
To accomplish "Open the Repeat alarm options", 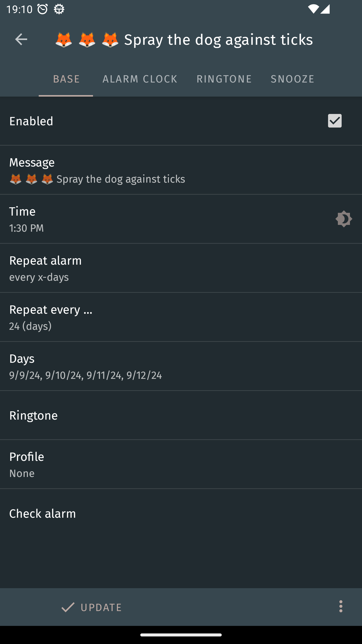I will (x=181, y=268).
